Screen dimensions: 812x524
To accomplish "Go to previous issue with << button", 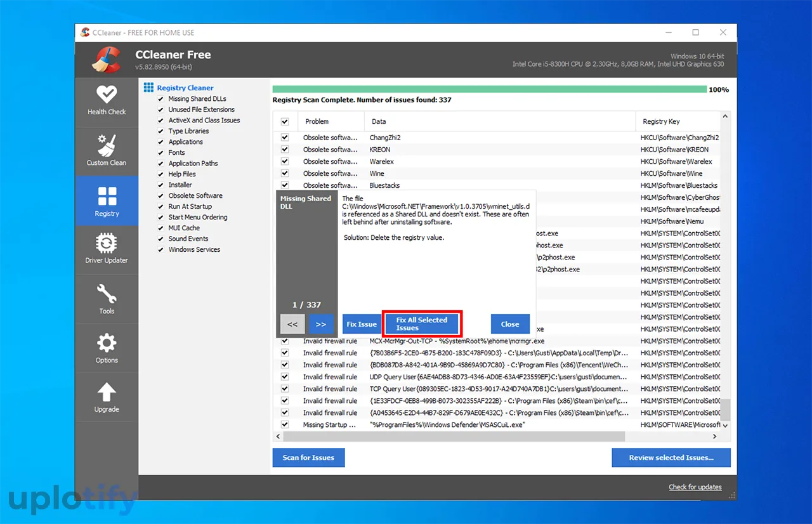I will [x=292, y=324].
